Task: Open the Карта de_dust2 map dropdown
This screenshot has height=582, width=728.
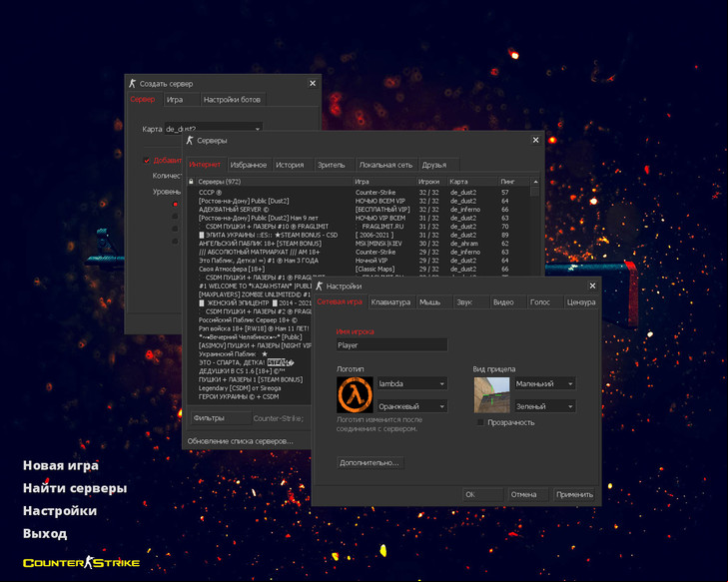Action: pyautogui.click(x=214, y=129)
